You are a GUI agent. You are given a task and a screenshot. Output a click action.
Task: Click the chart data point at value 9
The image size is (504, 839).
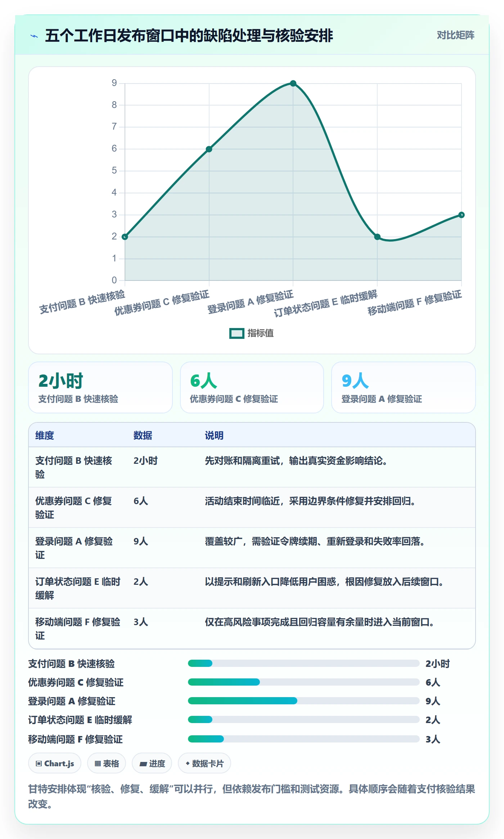293,84
